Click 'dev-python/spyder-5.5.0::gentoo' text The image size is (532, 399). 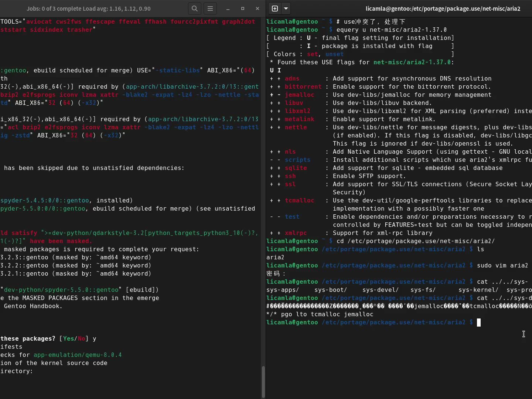(61, 290)
